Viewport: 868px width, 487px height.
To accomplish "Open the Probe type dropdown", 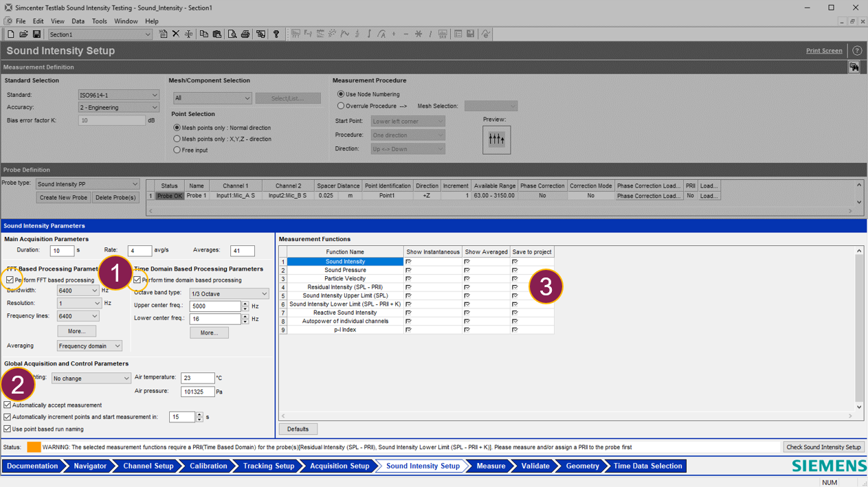I will [88, 184].
